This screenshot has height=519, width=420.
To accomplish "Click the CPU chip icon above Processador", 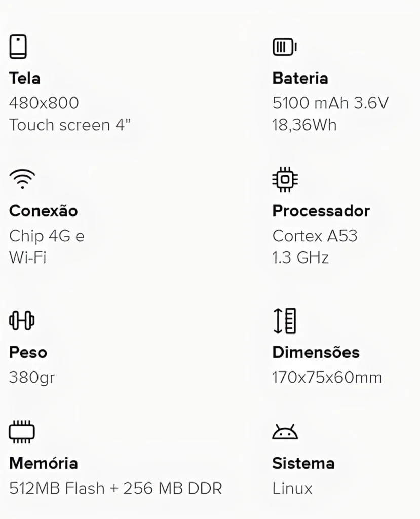I will (x=285, y=179).
